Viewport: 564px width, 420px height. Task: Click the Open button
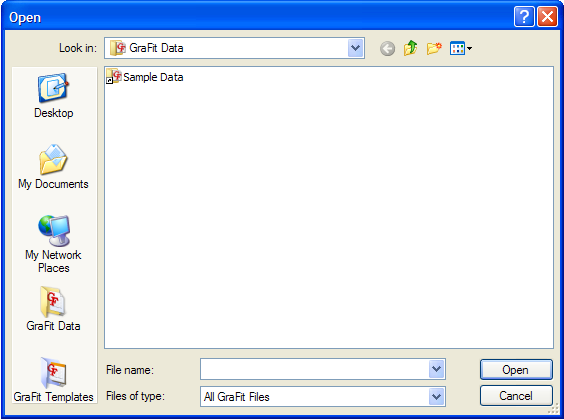point(516,370)
